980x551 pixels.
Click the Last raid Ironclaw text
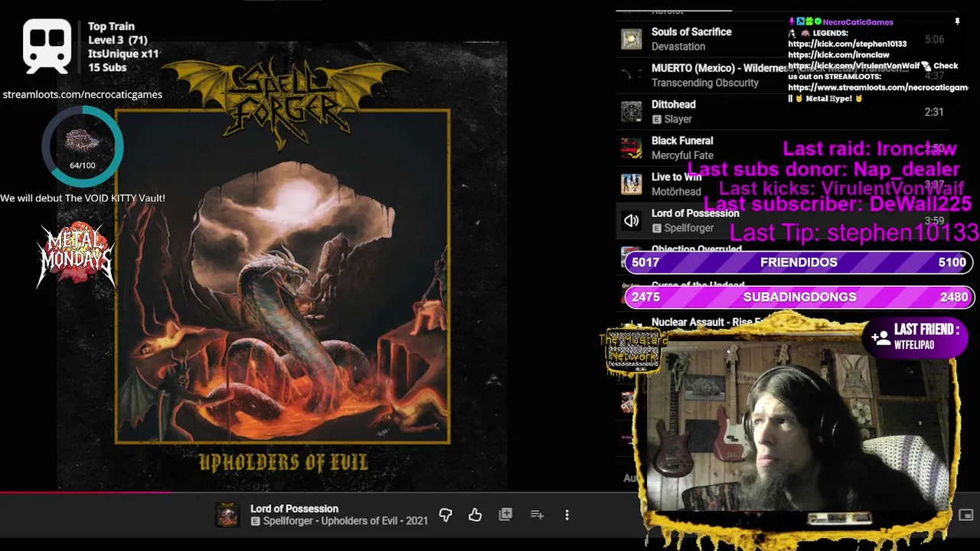point(870,149)
